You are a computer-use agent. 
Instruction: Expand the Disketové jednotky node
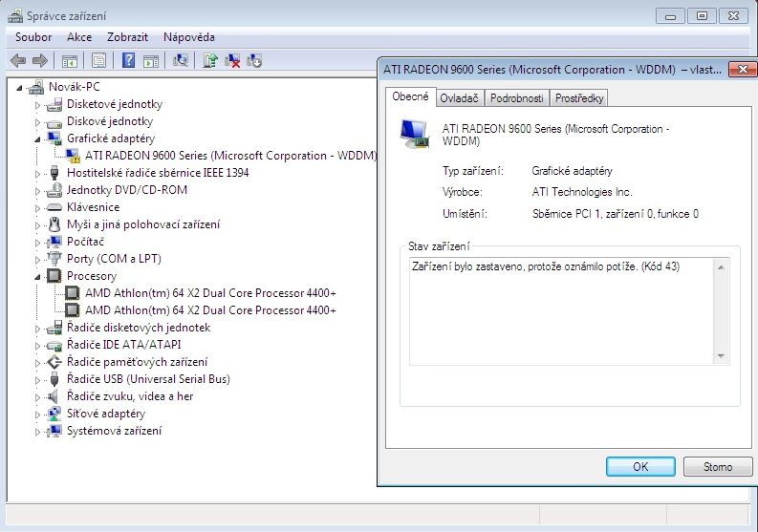tap(37, 105)
